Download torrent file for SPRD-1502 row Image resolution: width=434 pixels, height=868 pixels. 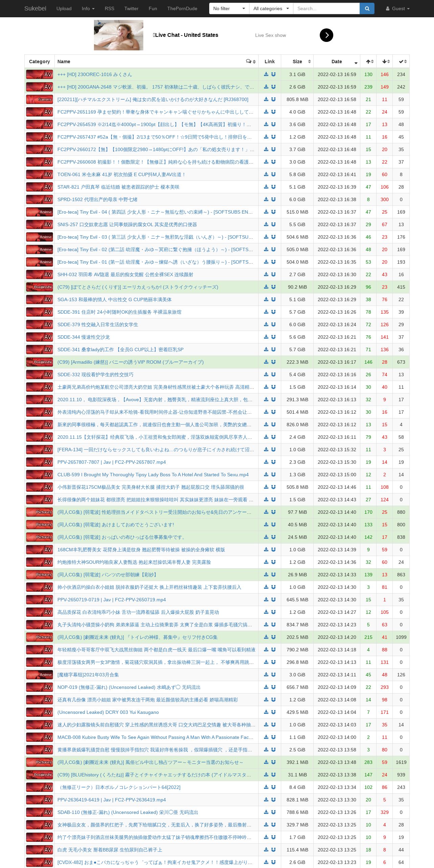[x=266, y=199]
